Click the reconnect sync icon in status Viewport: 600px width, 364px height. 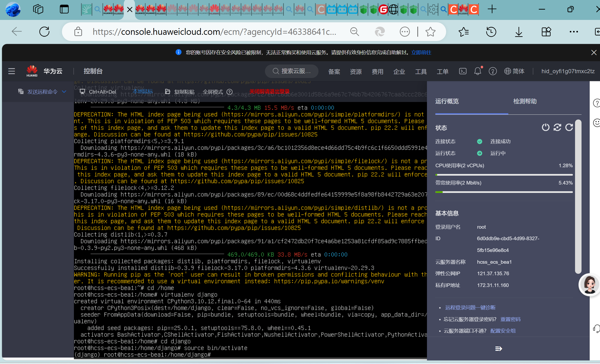[557, 127]
